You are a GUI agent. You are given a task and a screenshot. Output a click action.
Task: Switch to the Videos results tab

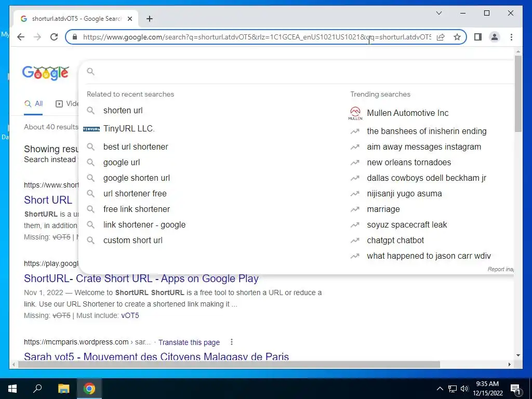(x=67, y=103)
